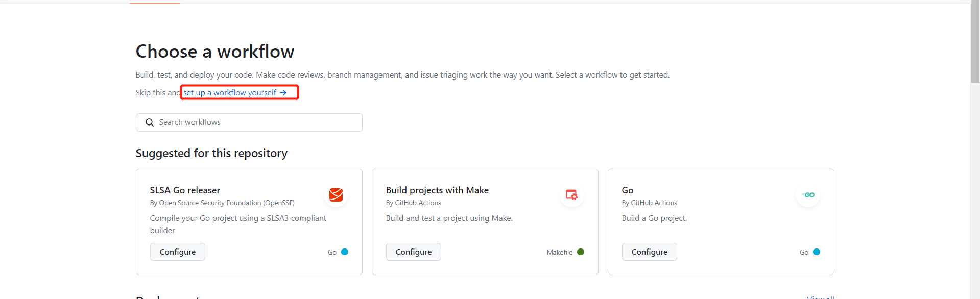Click the 'Go' card title

[x=628, y=190]
